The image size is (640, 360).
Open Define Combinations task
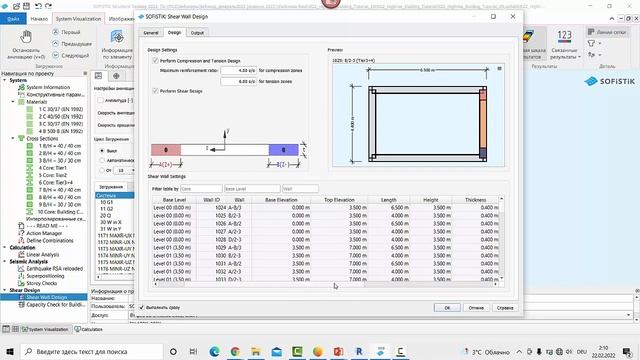coord(50,240)
